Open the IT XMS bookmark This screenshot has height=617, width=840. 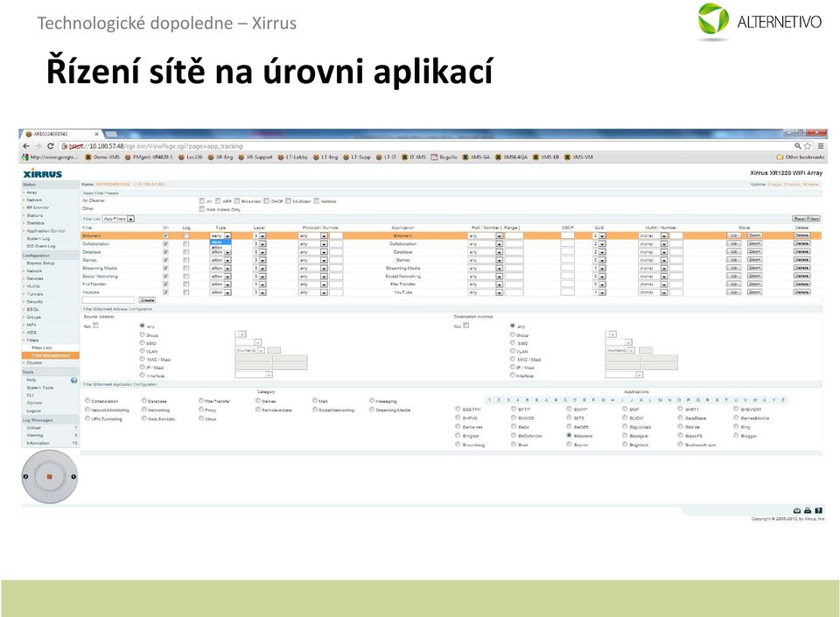414,158
